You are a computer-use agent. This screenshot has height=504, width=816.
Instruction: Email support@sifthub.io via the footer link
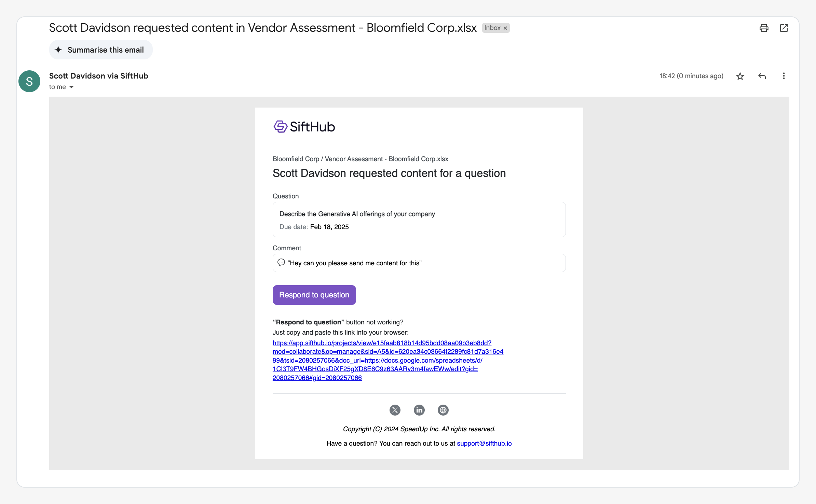[x=484, y=443]
